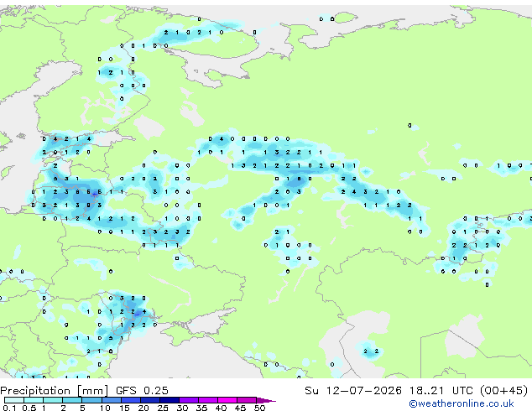The image size is (532, 411).
Task: Click the legend value label '50'
Action: [260, 408]
